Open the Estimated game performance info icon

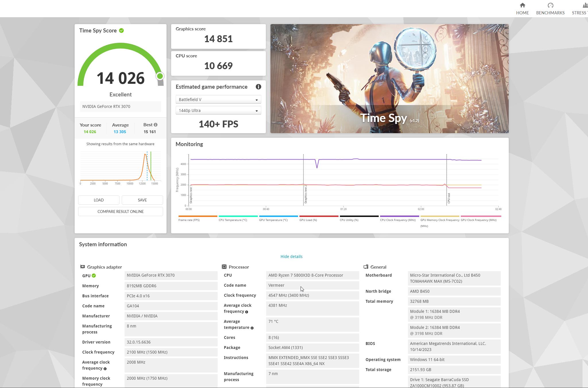click(x=258, y=87)
